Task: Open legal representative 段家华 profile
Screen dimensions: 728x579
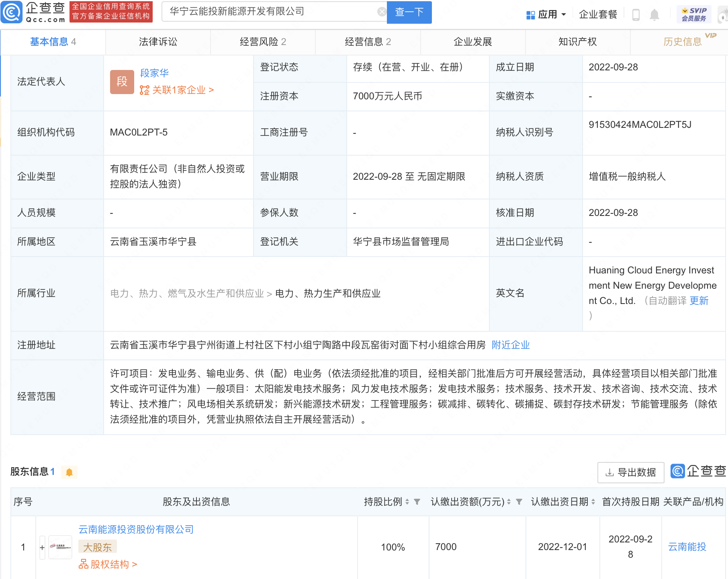Action: coord(154,73)
